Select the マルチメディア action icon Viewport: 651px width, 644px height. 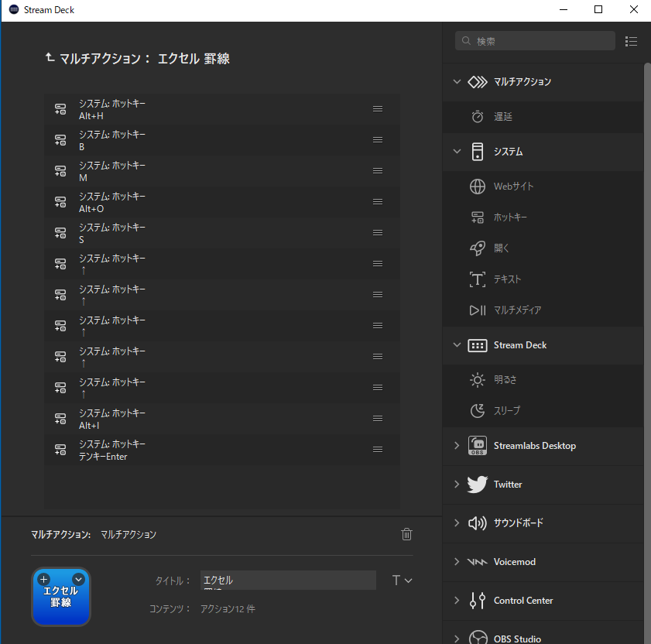coord(478,310)
